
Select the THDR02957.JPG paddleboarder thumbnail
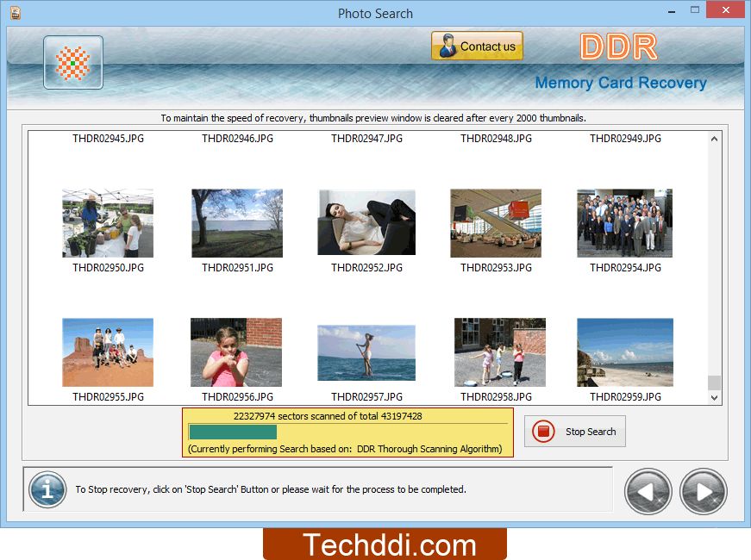[x=366, y=352]
